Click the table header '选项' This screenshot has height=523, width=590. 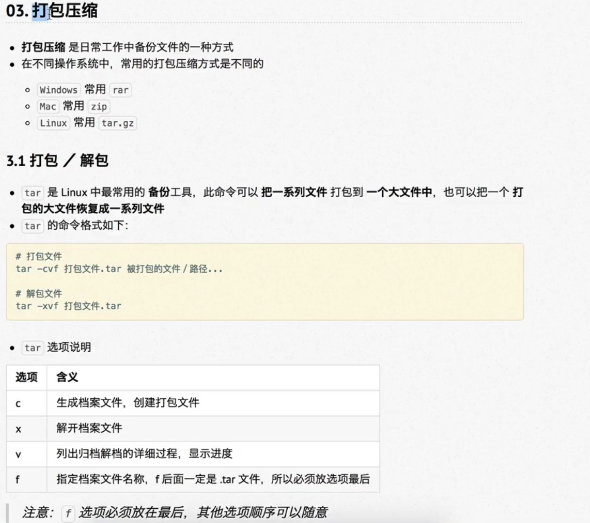pos(26,377)
